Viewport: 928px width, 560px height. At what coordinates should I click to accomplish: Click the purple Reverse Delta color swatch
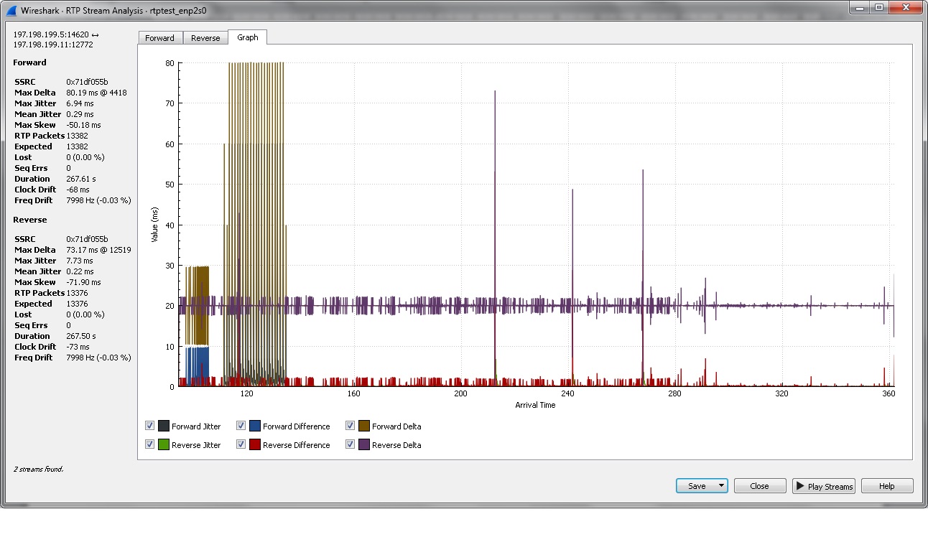click(x=364, y=444)
